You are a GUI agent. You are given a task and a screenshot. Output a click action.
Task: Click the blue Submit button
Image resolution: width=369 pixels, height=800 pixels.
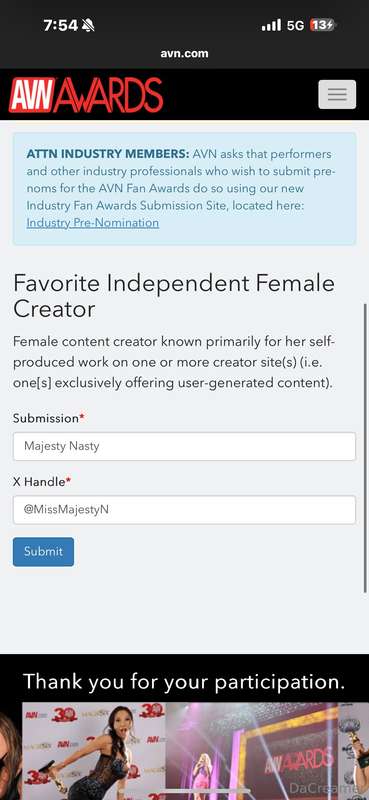pos(43,552)
